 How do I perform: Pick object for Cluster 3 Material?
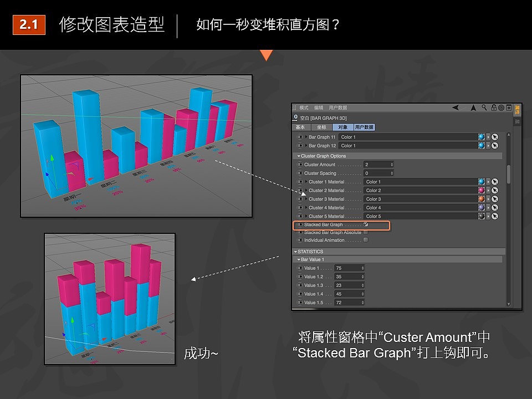pos(495,199)
